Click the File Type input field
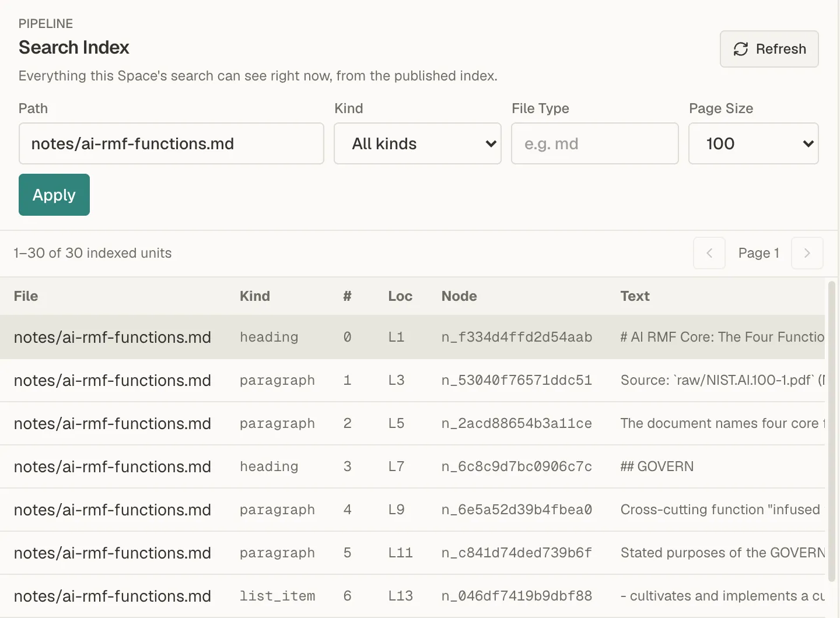Screen dimensions: 840x618 (595, 143)
